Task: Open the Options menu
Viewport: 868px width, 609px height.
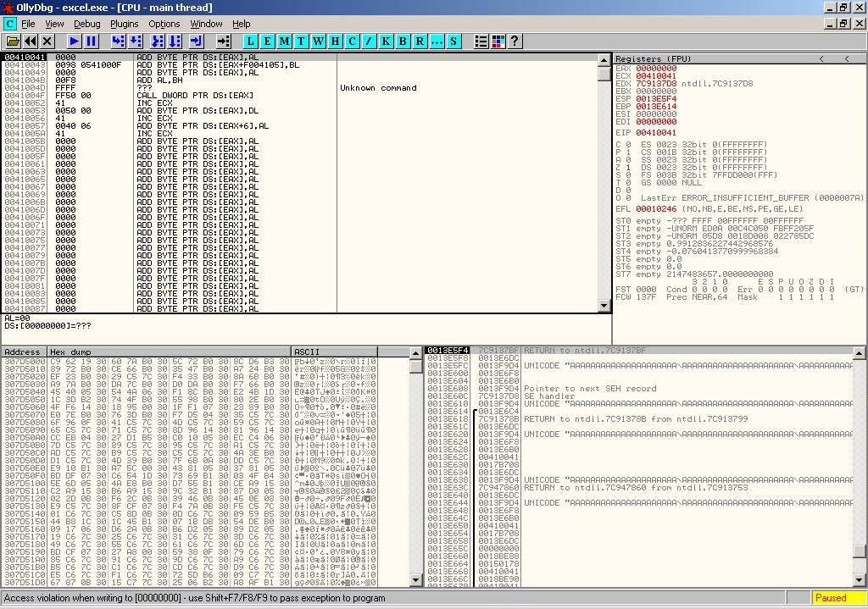Action: click(x=164, y=24)
